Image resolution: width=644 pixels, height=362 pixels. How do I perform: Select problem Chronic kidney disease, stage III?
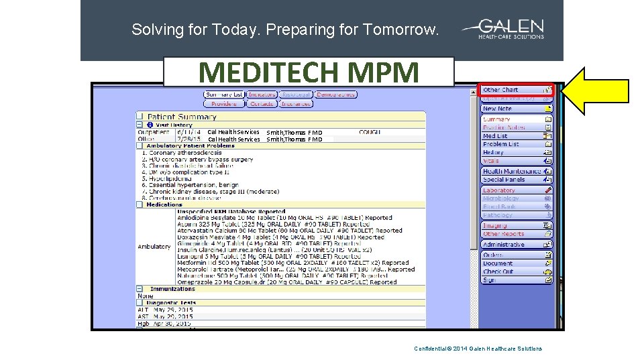click(x=210, y=192)
